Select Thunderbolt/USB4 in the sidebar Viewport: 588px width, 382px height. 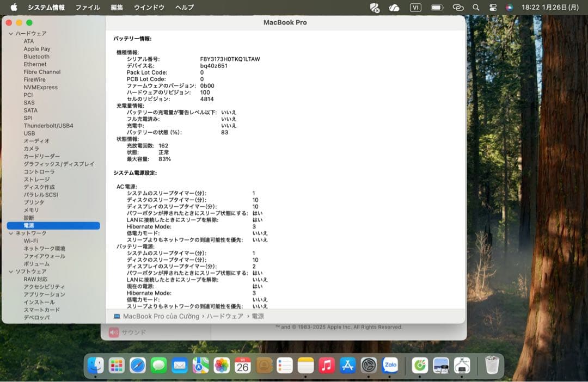click(48, 126)
